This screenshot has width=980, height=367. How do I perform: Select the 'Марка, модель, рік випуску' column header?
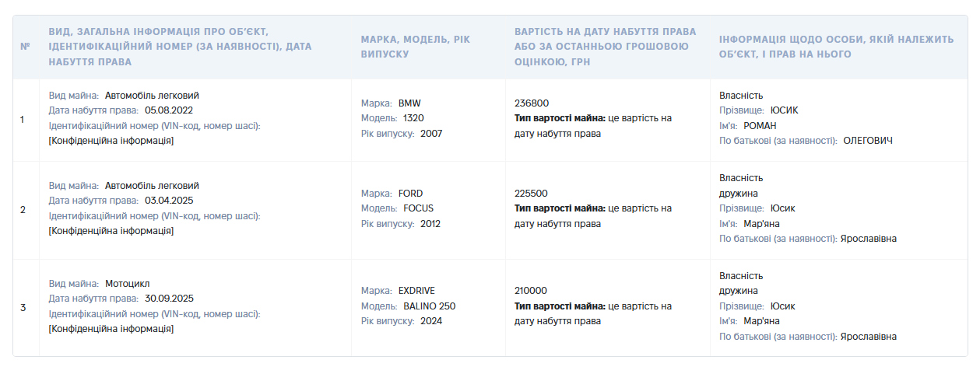416,47
